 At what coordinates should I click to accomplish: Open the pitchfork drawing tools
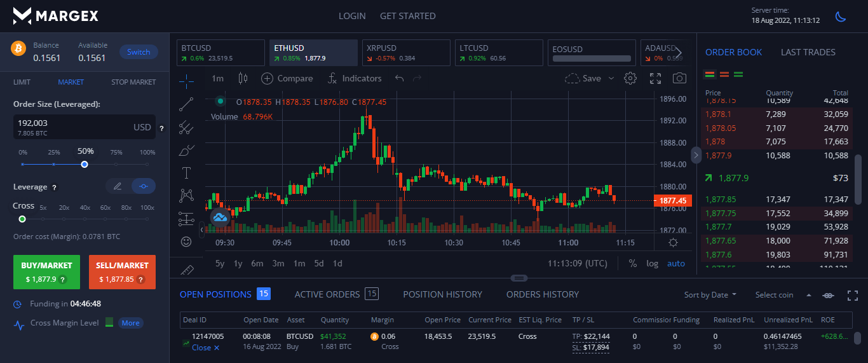click(x=186, y=127)
